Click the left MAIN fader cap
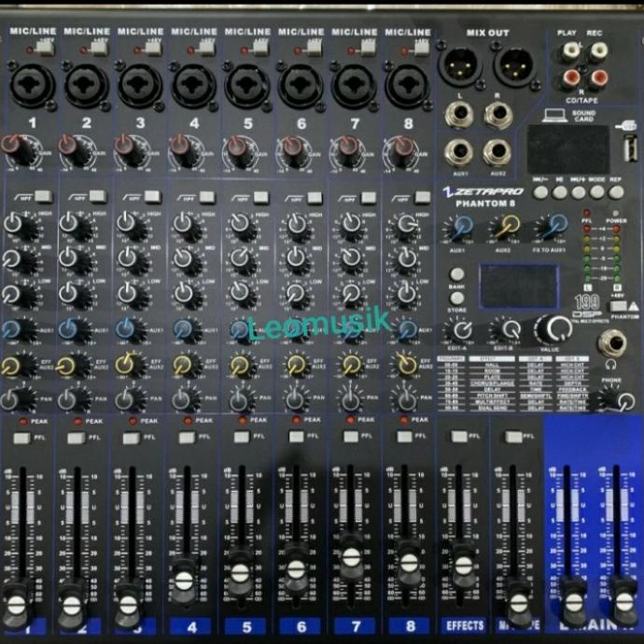The width and height of the screenshot is (644, 644). point(574,603)
